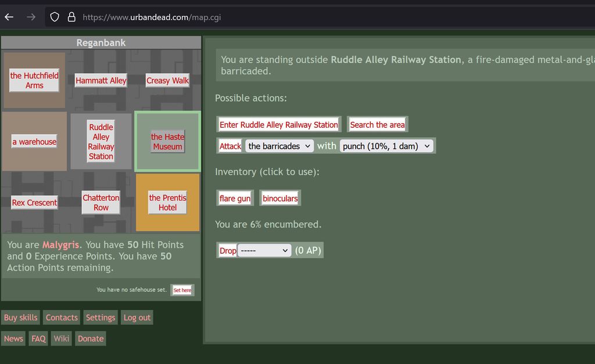Open the game Wiki
The image size is (595, 364).
tap(61, 338)
